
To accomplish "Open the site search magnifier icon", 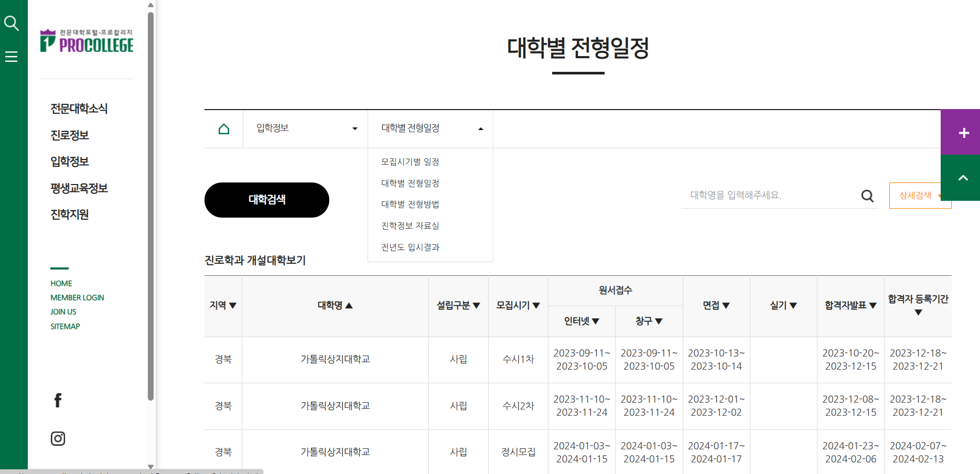I will click(11, 23).
